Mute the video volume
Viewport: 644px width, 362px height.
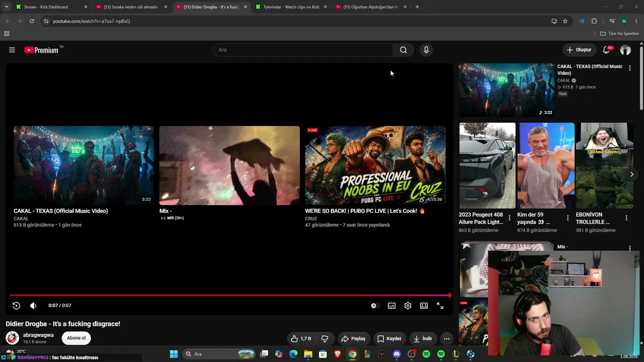point(33,305)
